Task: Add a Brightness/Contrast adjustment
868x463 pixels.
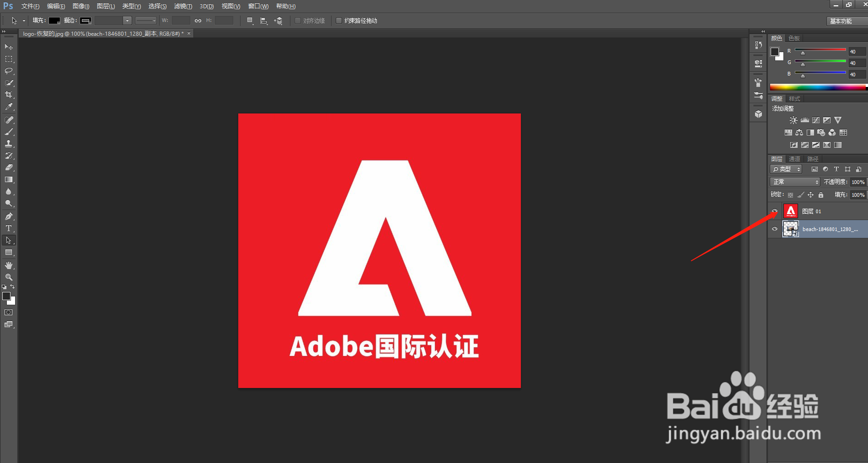Action: tap(793, 120)
